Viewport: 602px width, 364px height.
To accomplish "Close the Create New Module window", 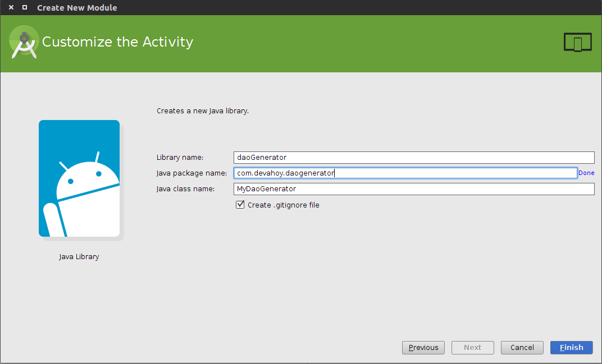I will click(x=11, y=7).
